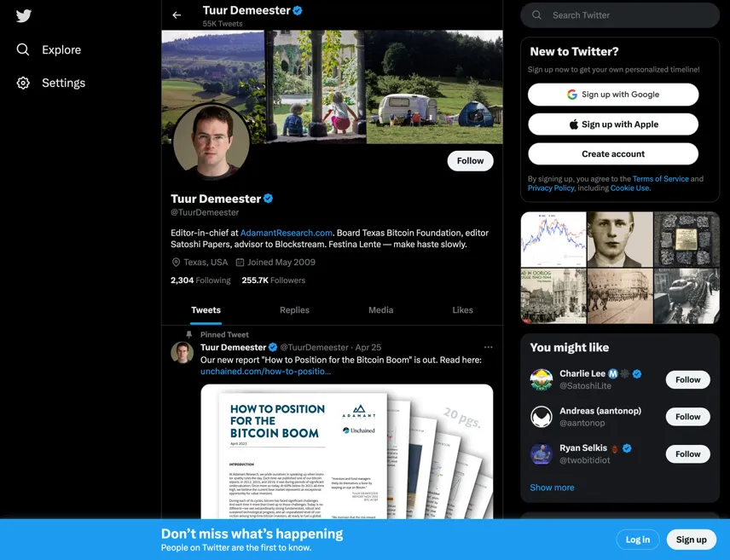Open Tuur Demeester's profile picture
This screenshot has height=560, width=730.
tap(211, 141)
